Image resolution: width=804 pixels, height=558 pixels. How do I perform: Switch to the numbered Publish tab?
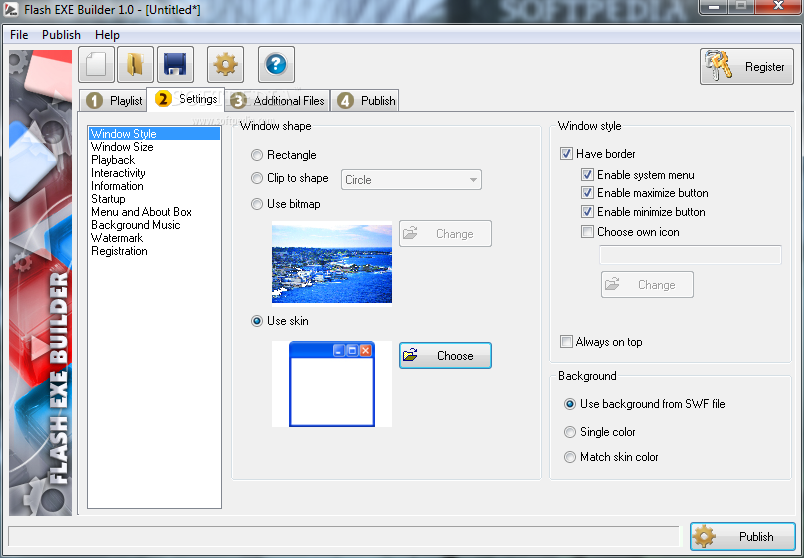365,101
